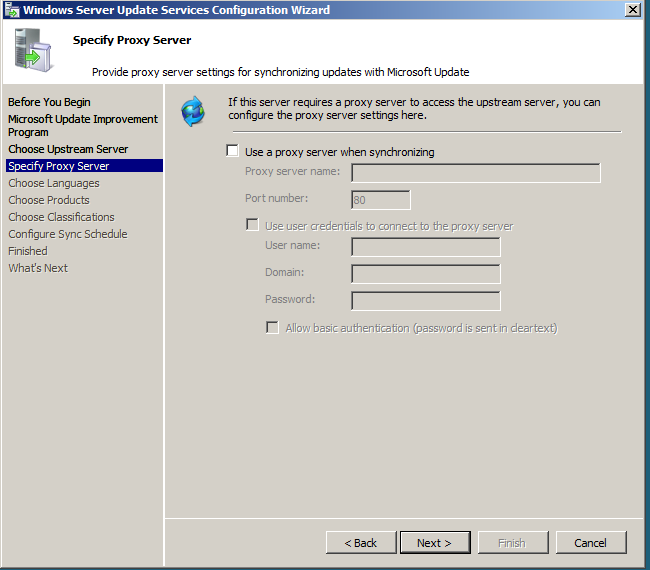Select Configure Sync Schedule step
The image size is (650, 570).
click(x=68, y=234)
